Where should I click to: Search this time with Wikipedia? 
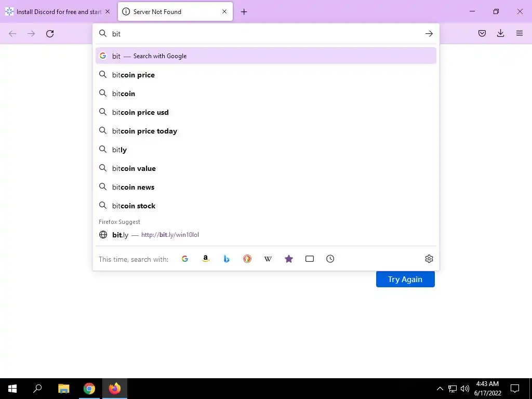click(x=268, y=259)
